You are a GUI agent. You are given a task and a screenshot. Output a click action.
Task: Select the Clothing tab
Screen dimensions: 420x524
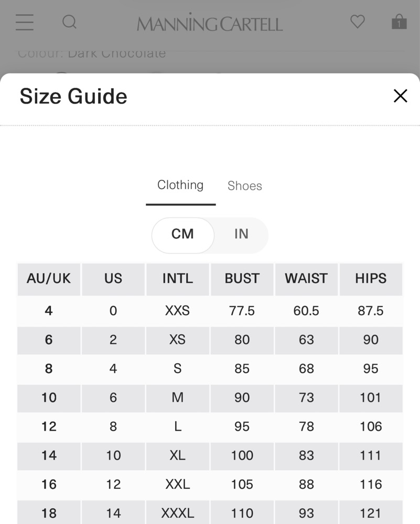tap(180, 185)
